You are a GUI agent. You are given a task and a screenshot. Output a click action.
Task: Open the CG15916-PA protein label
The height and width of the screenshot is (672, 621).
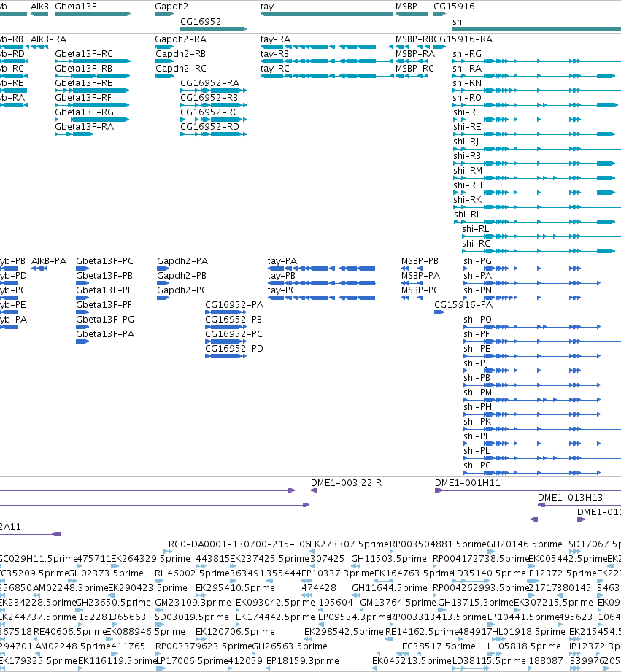[x=463, y=305]
